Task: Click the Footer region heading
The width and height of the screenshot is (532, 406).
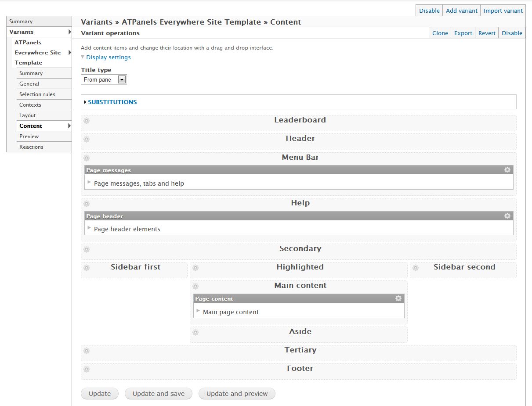Action: coord(300,368)
